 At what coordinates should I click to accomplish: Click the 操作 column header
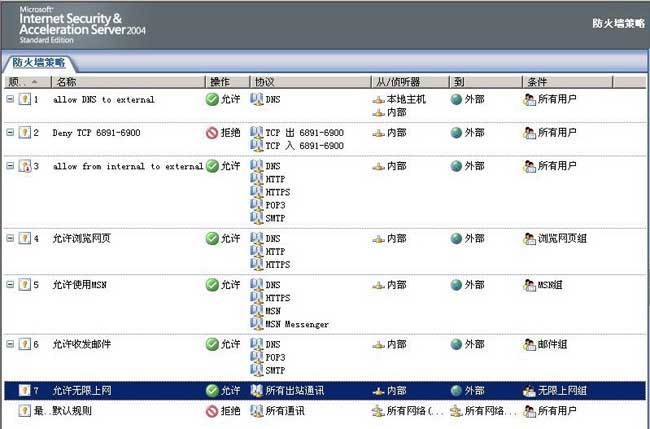(219, 81)
